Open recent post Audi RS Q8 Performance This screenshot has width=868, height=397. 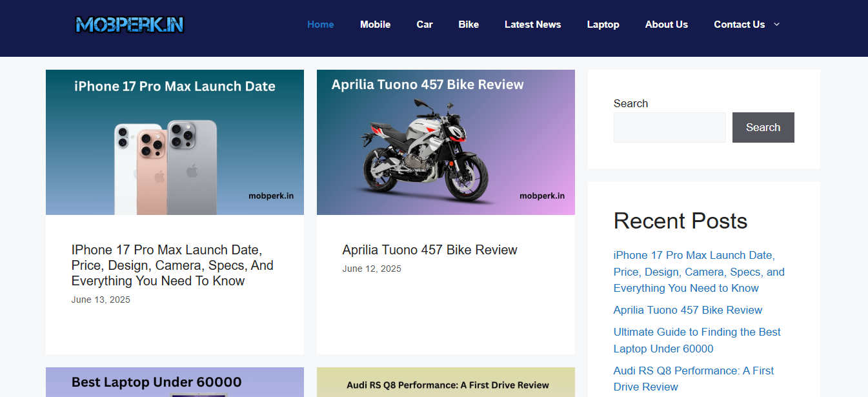[694, 379]
